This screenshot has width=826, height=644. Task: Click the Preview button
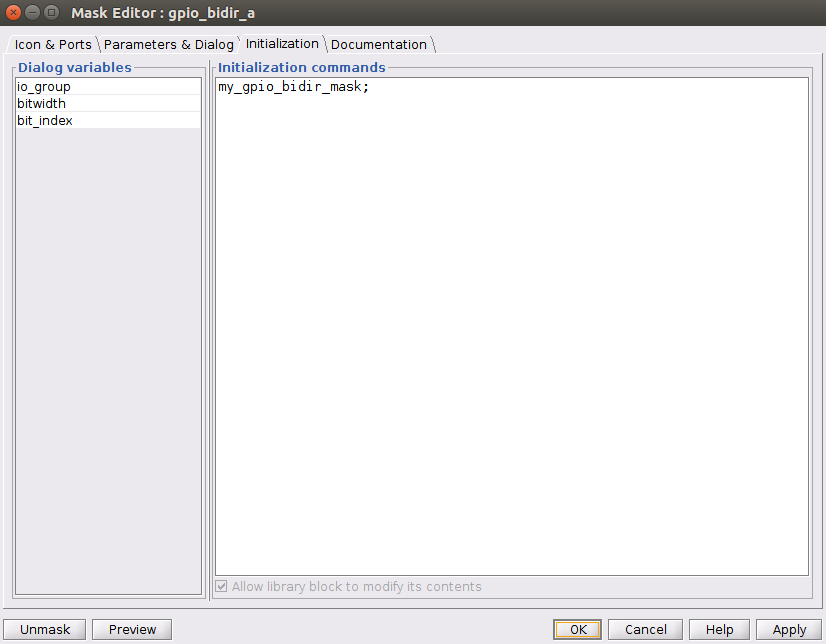click(x=132, y=629)
